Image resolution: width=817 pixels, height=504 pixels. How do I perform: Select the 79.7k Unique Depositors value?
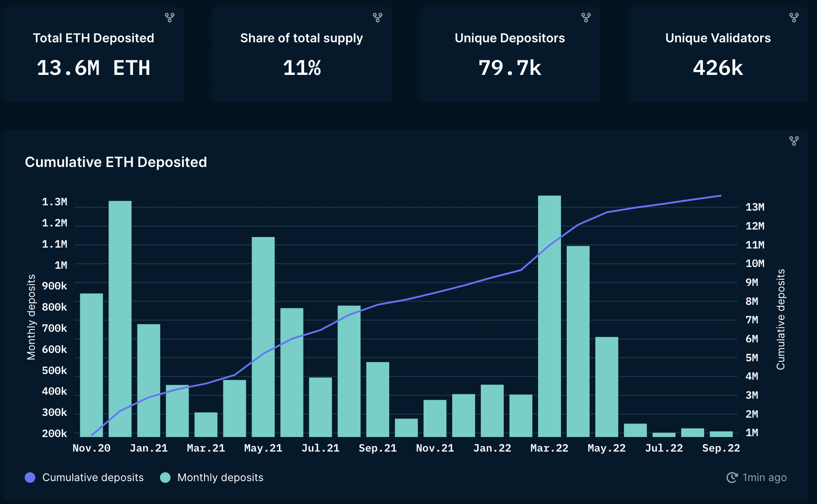tap(510, 68)
